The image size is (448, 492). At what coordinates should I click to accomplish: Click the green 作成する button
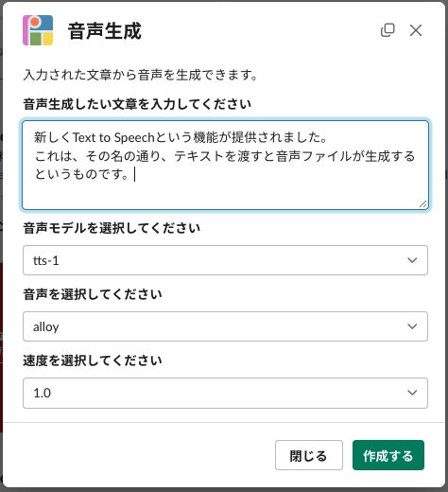(388, 455)
